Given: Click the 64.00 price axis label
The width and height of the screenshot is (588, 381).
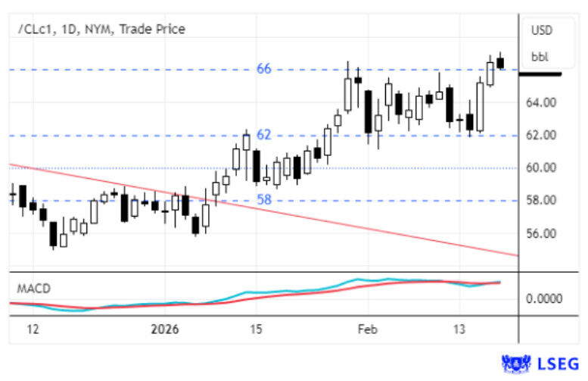Looking at the screenshot, I should tap(546, 102).
